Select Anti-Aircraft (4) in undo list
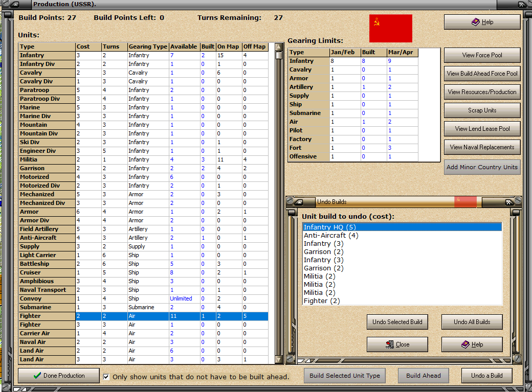 [402, 235]
